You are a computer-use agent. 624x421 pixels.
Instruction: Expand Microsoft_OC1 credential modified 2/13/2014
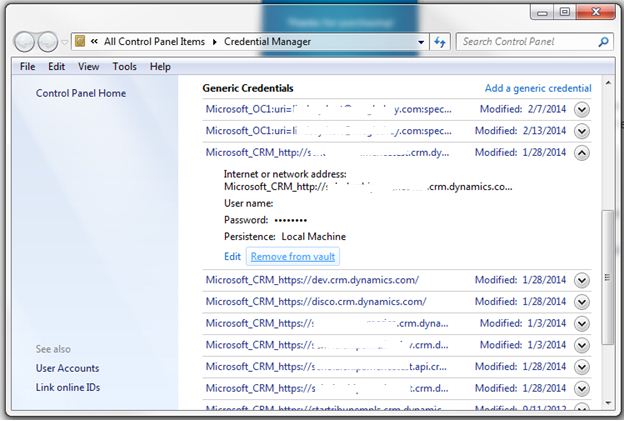click(582, 131)
